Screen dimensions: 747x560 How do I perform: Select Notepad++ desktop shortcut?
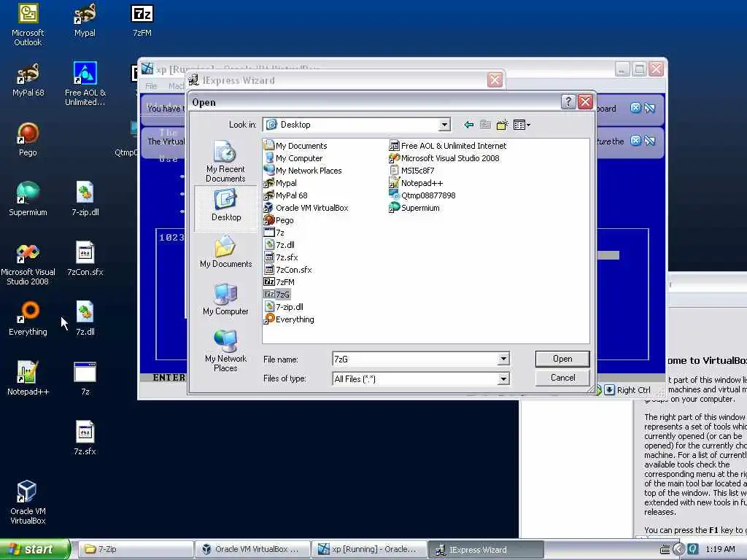tap(28, 379)
